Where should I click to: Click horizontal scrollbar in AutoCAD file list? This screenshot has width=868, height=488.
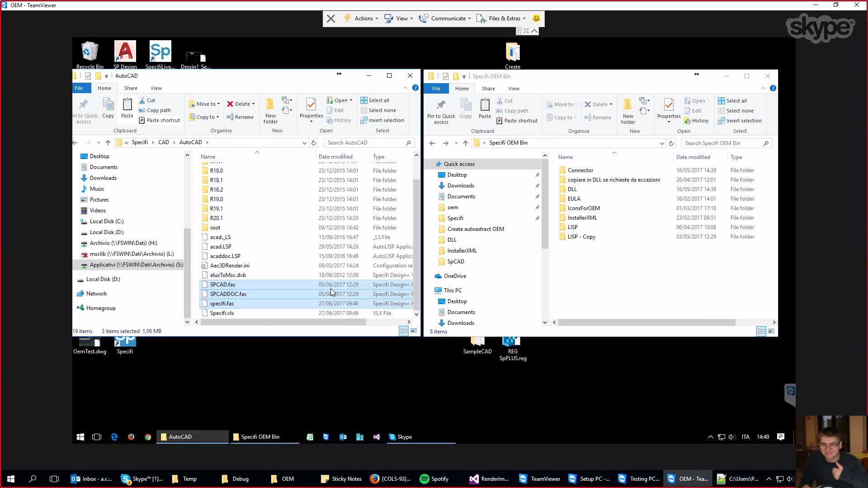pyautogui.click(x=283, y=322)
